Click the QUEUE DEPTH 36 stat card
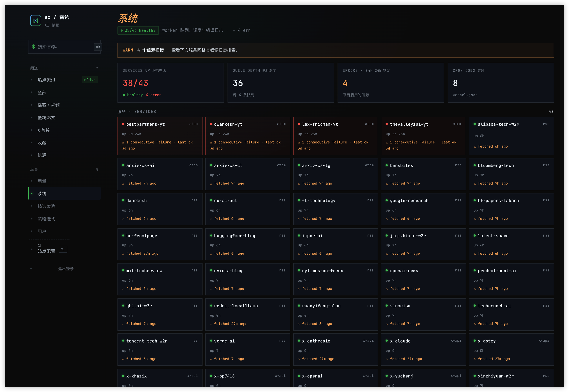This screenshot has height=392, width=569. tap(280, 83)
